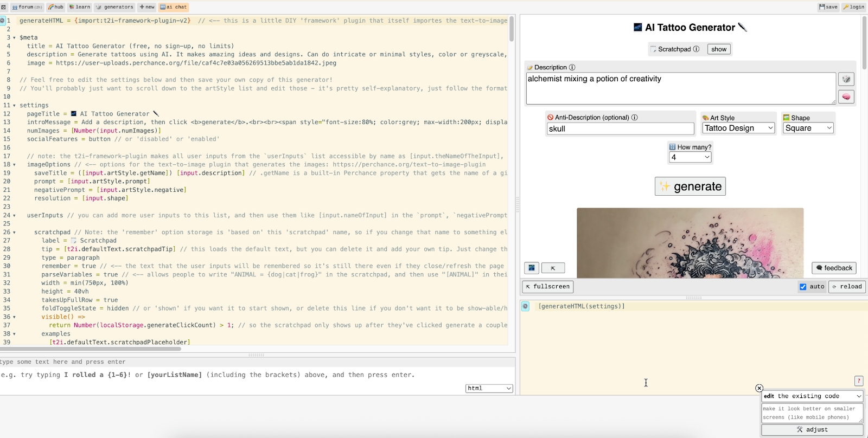Click the 'numImages' code on line 14

click(x=94, y=131)
